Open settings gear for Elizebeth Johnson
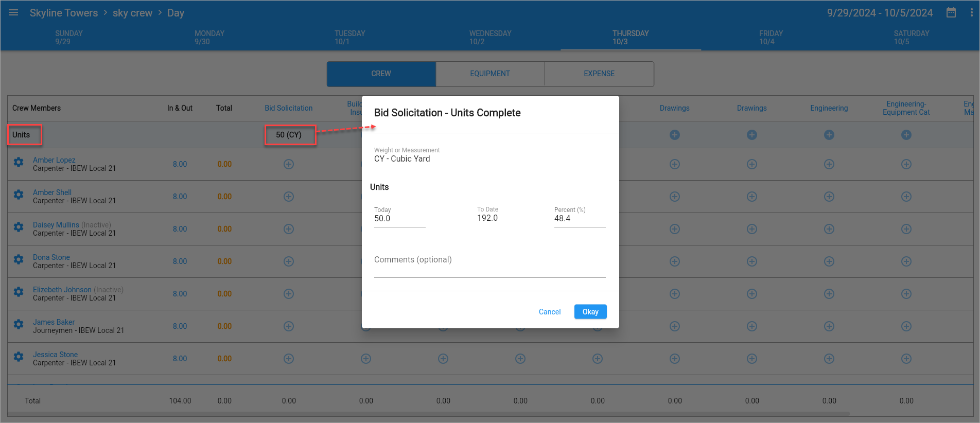 point(19,292)
